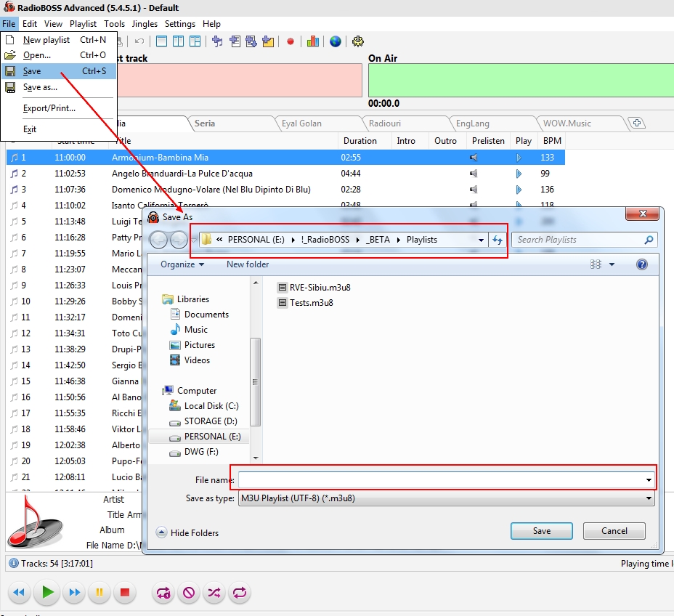The width and height of the screenshot is (674, 616).
Task: Open the Save as type dropdown
Action: tap(649, 498)
